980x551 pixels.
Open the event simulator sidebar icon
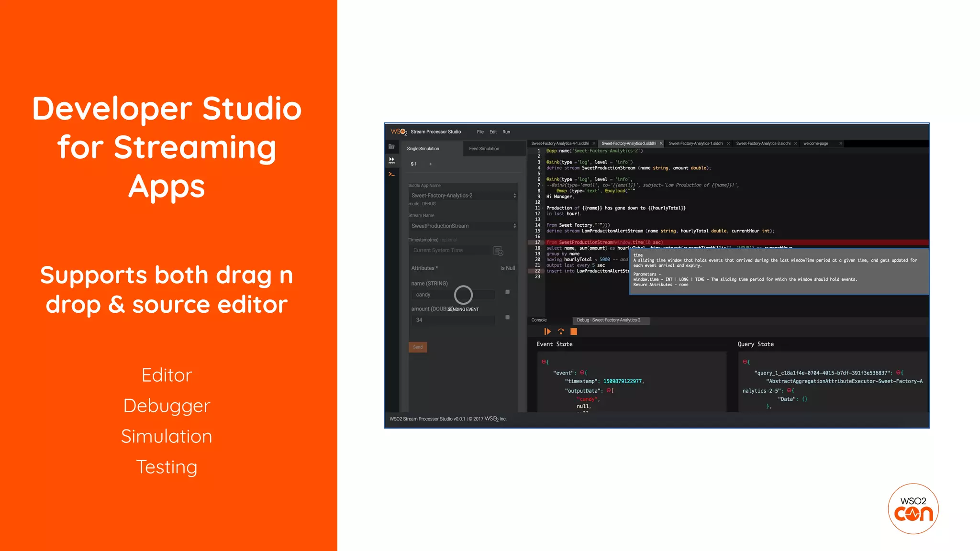pyautogui.click(x=391, y=160)
